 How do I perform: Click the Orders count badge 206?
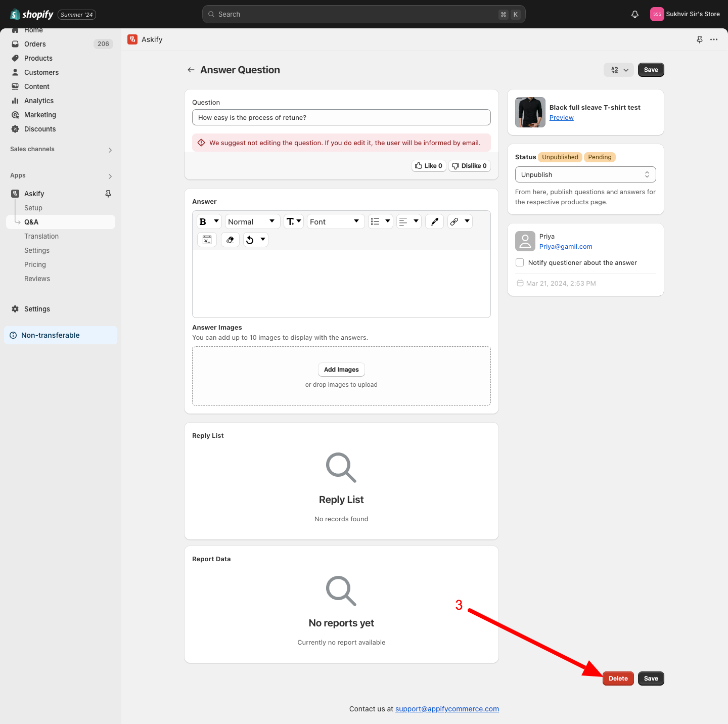point(103,44)
